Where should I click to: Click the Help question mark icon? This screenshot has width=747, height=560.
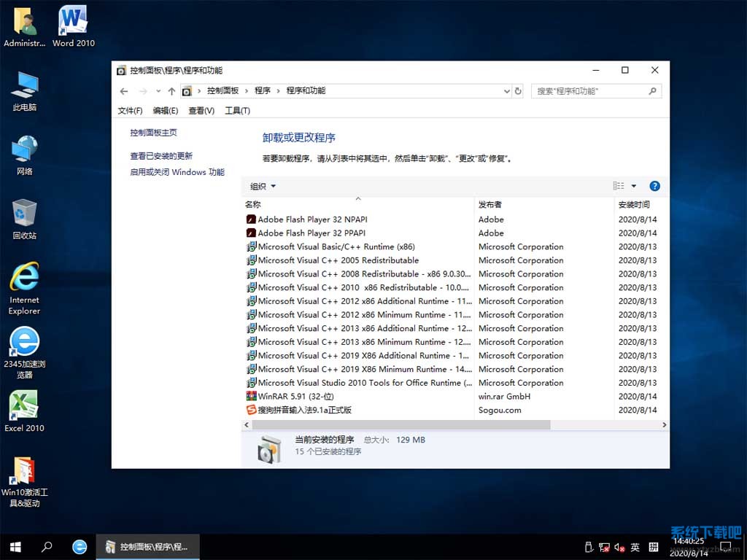654,186
